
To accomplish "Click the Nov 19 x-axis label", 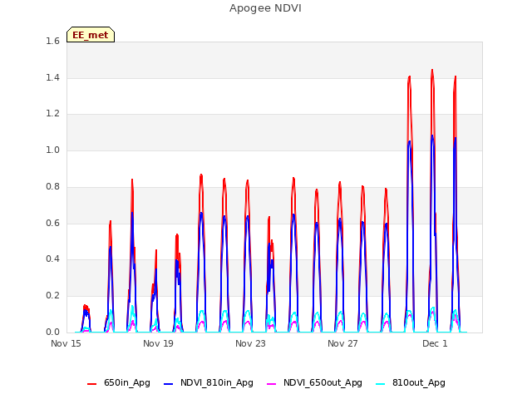I will (158, 343).
